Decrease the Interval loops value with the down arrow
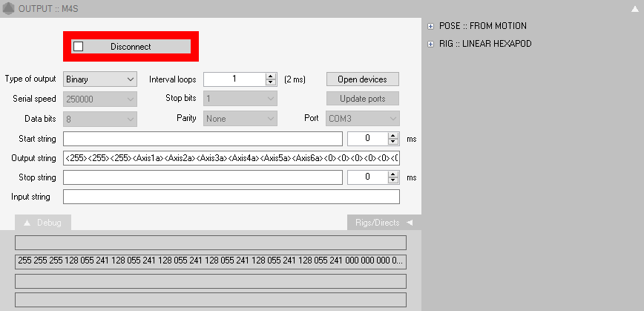This screenshot has width=644, height=311. [x=270, y=82]
